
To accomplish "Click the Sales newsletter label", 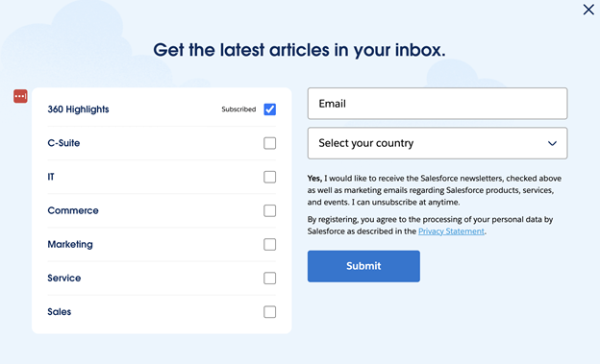I will coord(60,312).
